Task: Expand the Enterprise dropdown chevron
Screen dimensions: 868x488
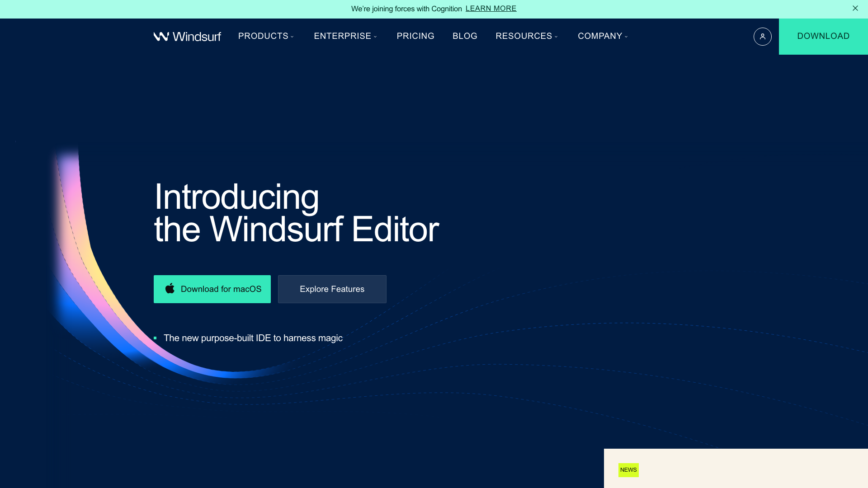Action: pyautogui.click(x=375, y=37)
